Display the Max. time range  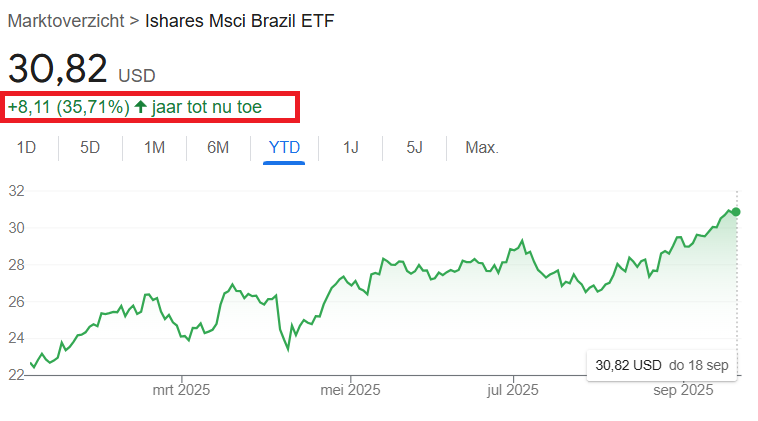click(482, 148)
